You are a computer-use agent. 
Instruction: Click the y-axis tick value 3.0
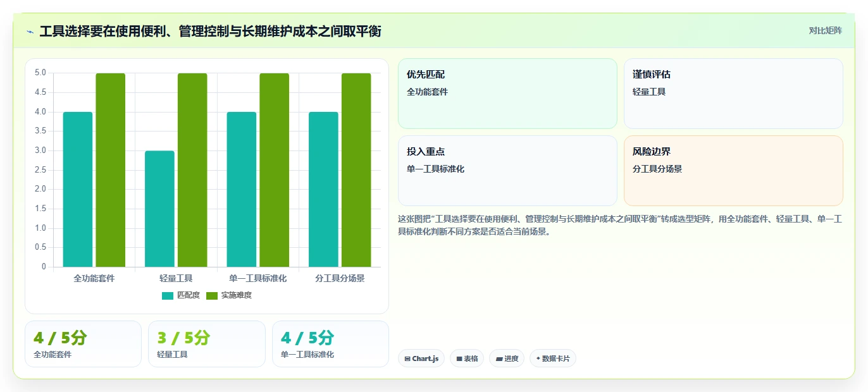pyautogui.click(x=40, y=150)
